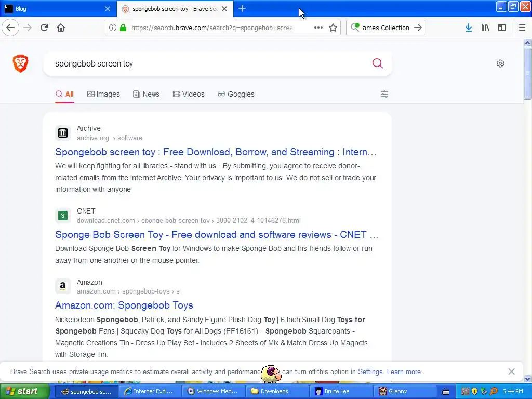532x399 pixels.
Task: Bookmark this page with the star
Action: (333, 28)
